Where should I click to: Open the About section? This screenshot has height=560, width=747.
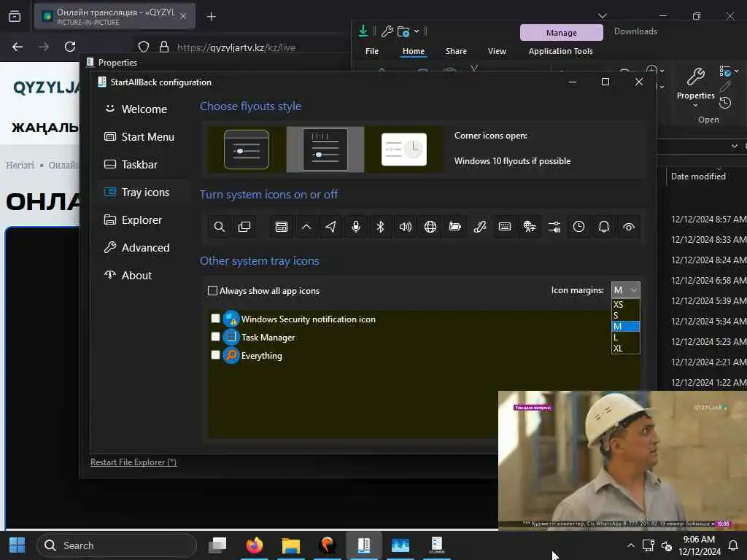coord(144,275)
